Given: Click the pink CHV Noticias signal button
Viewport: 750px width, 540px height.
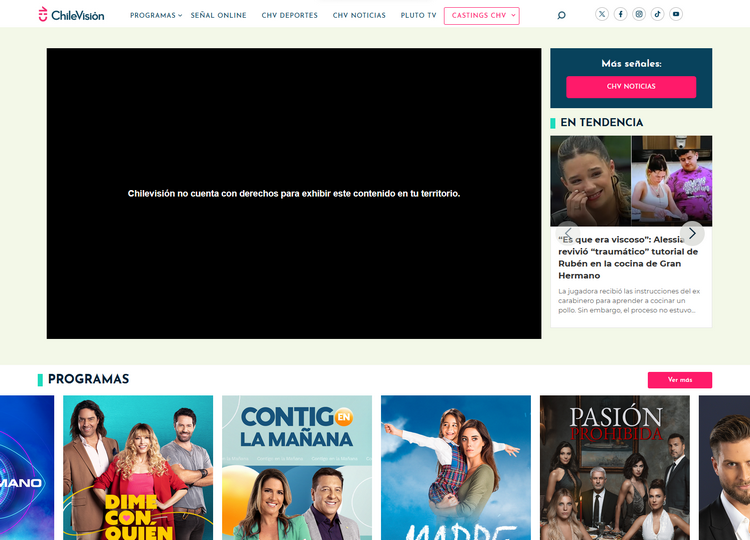Looking at the screenshot, I should coord(631,87).
